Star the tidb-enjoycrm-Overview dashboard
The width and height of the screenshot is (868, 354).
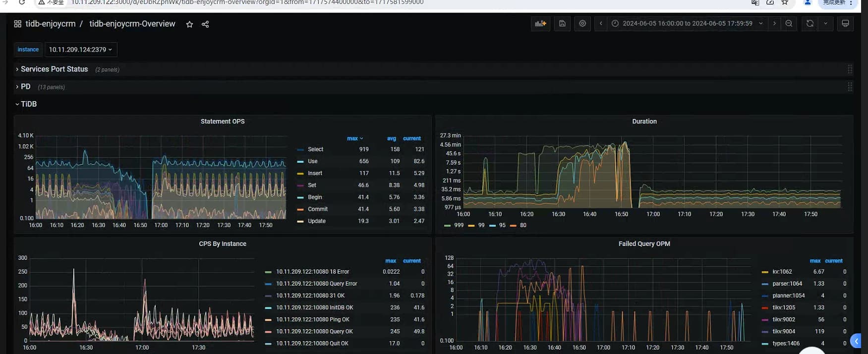coord(189,24)
